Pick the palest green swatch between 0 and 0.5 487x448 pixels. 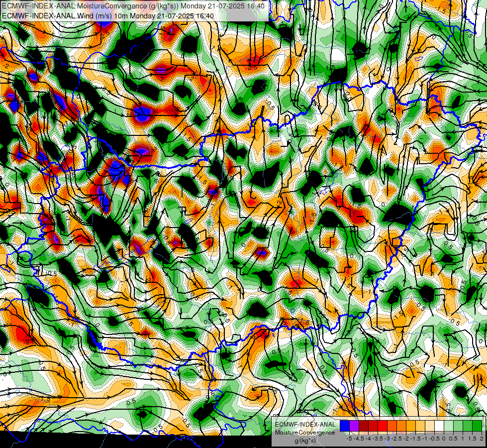tap(449, 426)
